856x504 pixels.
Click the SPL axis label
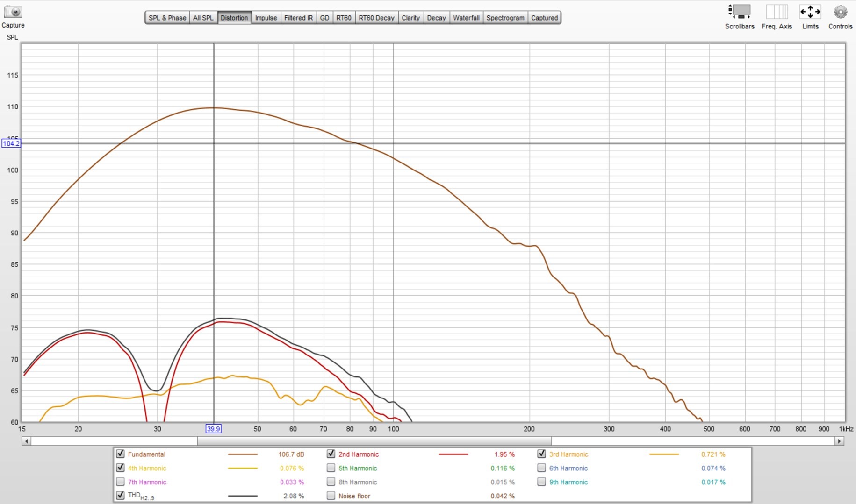pyautogui.click(x=12, y=37)
